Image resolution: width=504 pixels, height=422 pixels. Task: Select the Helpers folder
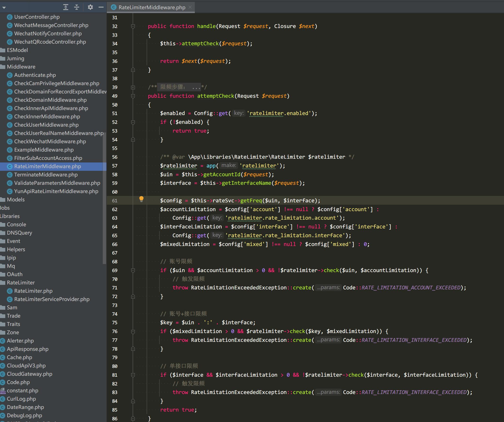(x=16, y=250)
